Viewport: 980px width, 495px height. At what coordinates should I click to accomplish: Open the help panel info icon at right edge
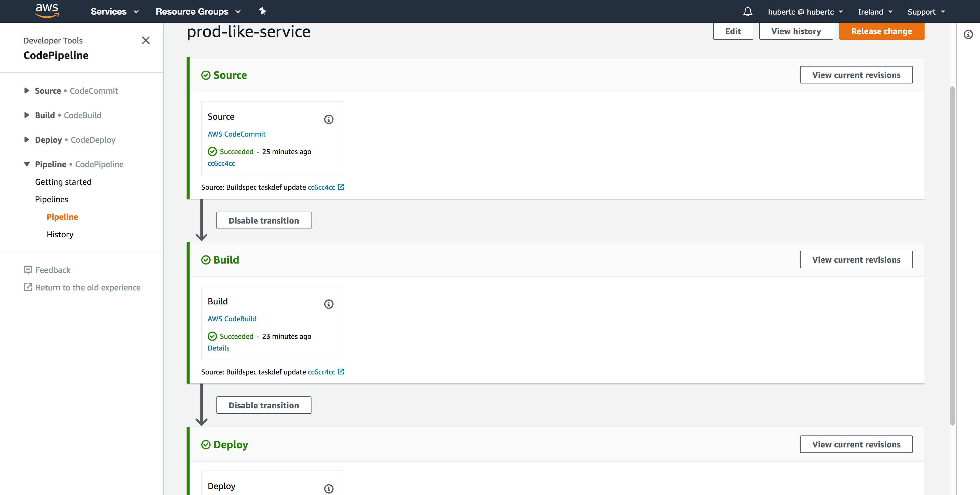(968, 35)
